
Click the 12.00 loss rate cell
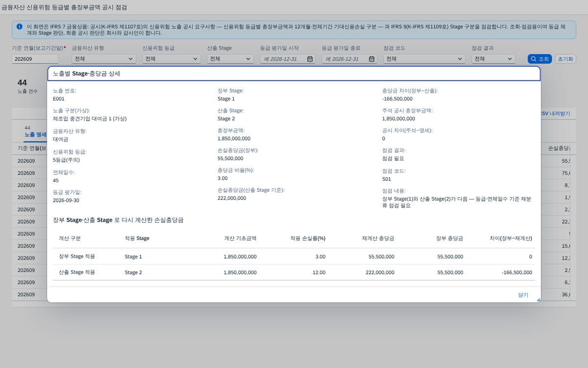[x=319, y=272]
